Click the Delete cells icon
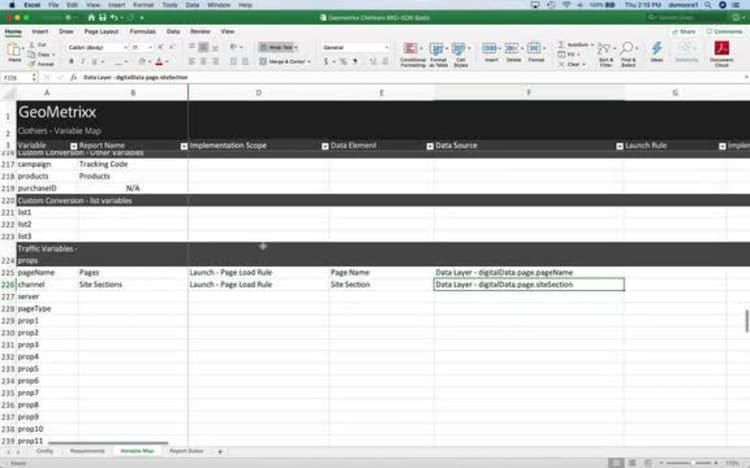The height and width of the screenshot is (468, 750). 511,48
